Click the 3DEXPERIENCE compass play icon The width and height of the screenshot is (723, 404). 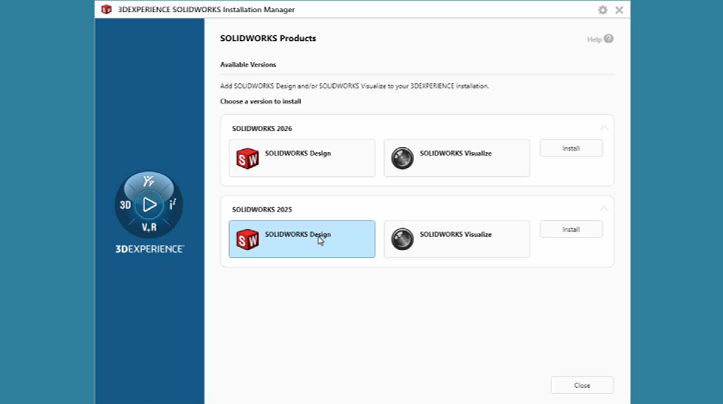(149, 204)
